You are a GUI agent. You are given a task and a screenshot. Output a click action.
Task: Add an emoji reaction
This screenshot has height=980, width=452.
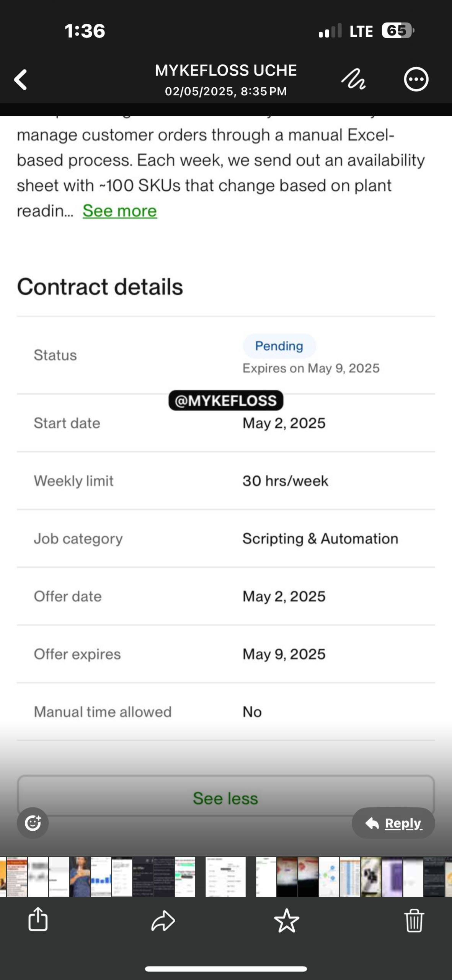click(33, 823)
